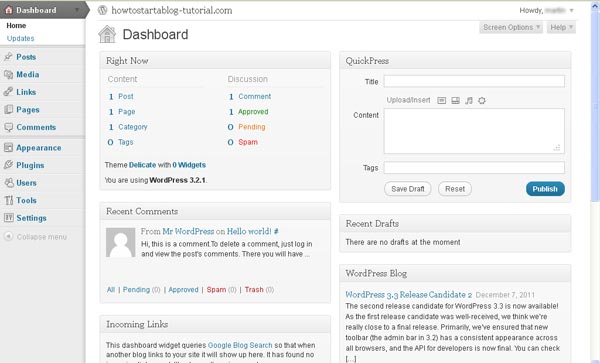The image size is (600, 363).
Task: Open the Appearance menu
Action: pos(39,148)
